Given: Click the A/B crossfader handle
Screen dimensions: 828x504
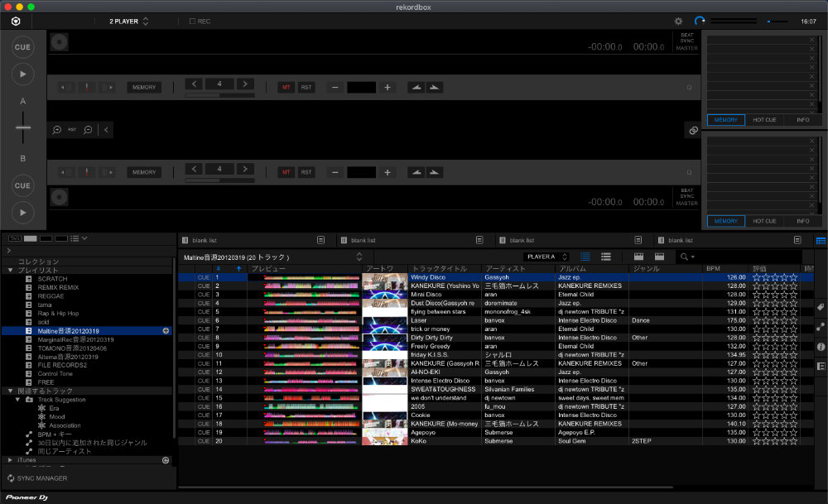Looking at the screenshot, I should coord(22,127).
